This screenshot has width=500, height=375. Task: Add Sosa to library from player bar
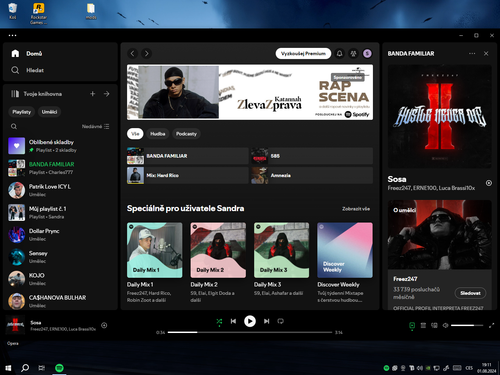[104, 325]
